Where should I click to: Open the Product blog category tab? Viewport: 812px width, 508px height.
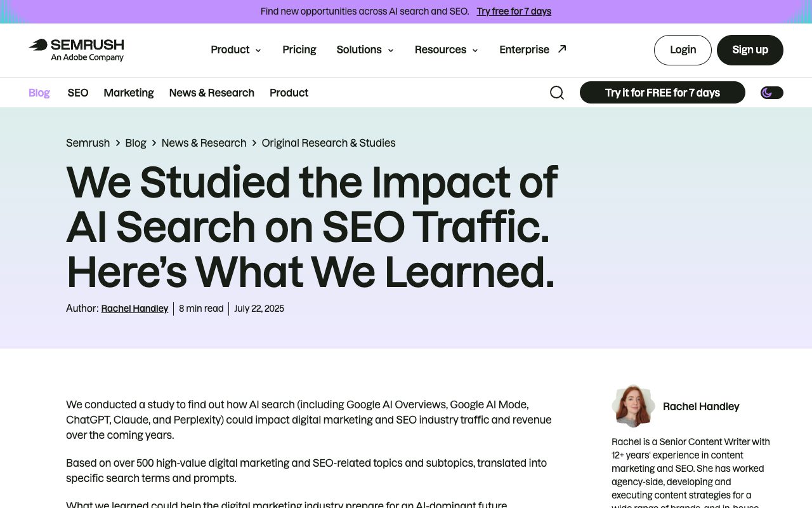289,93
